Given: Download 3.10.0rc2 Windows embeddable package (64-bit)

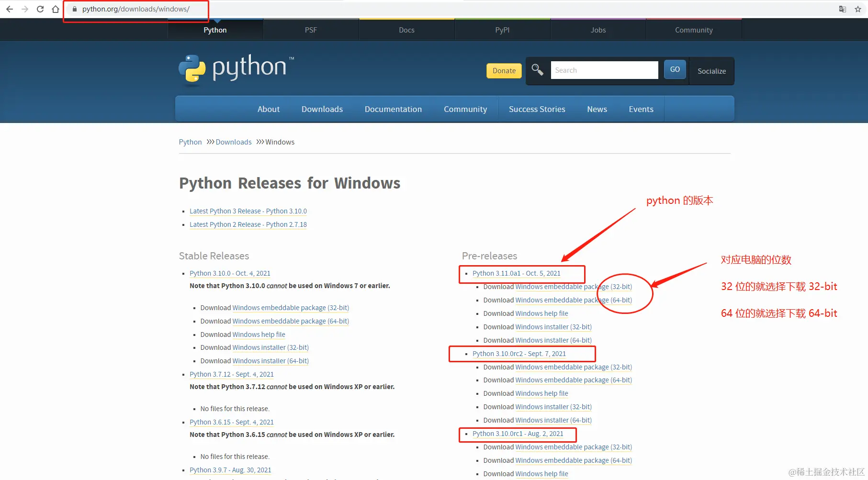Looking at the screenshot, I should pyautogui.click(x=574, y=380).
